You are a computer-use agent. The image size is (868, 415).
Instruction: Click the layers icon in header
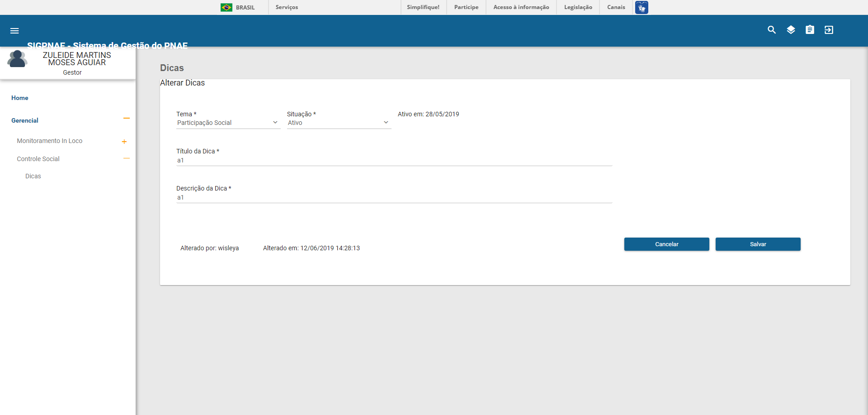pos(791,30)
